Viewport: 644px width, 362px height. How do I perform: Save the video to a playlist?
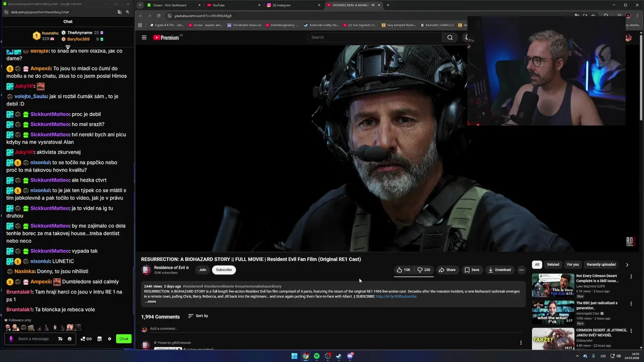click(472, 270)
